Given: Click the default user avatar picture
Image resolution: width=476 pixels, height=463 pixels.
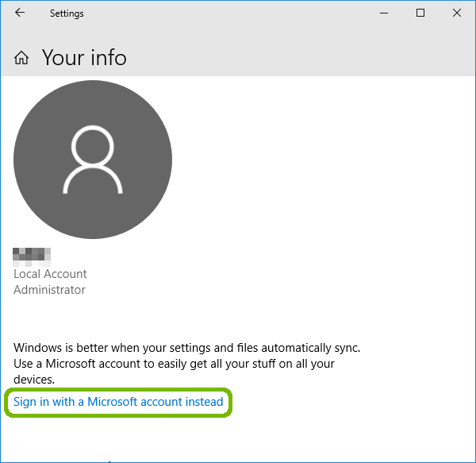Looking at the screenshot, I should click(x=93, y=160).
